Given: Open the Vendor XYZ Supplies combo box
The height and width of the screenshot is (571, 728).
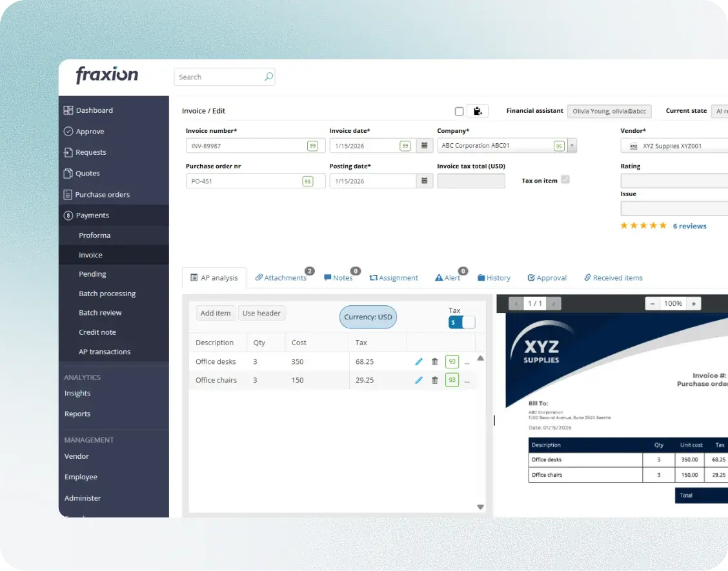Looking at the screenshot, I should (x=674, y=146).
